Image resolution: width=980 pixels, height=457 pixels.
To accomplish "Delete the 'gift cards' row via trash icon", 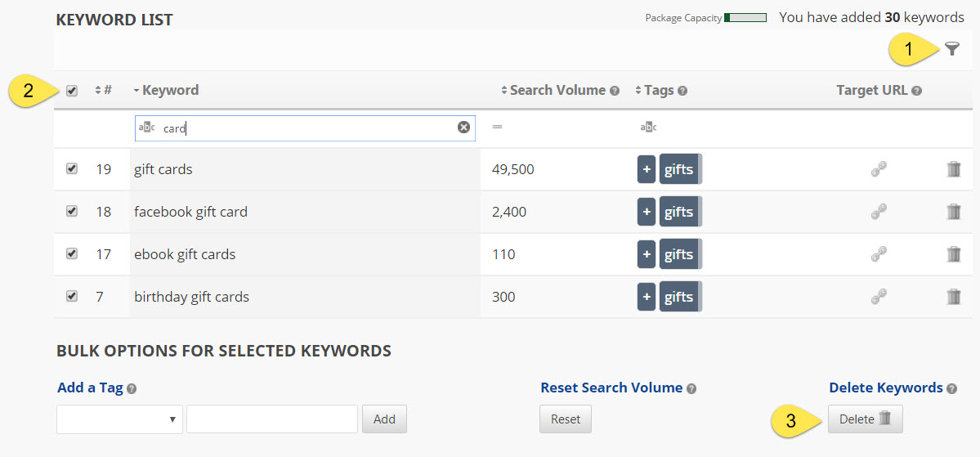I will [953, 169].
